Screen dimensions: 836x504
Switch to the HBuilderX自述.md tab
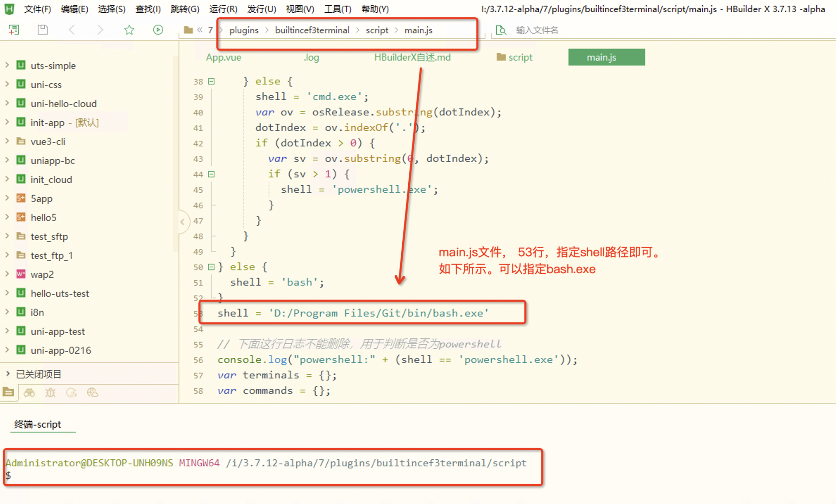412,57
